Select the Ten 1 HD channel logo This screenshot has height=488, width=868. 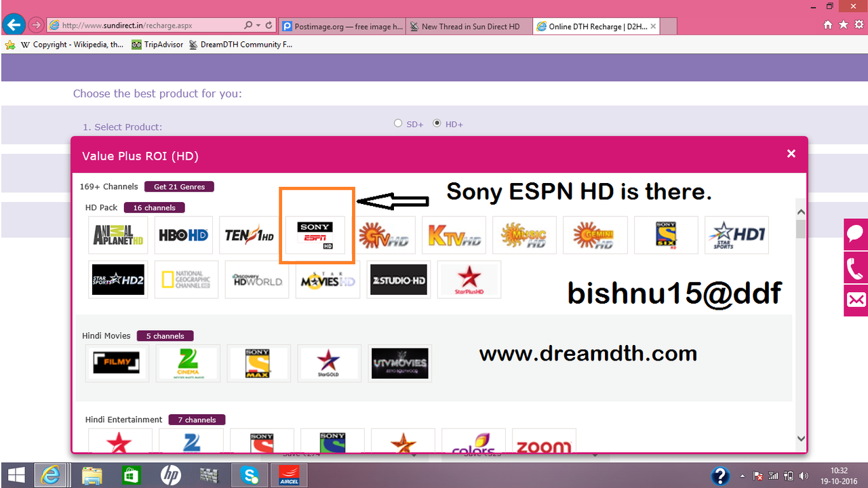tap(250, 235)
